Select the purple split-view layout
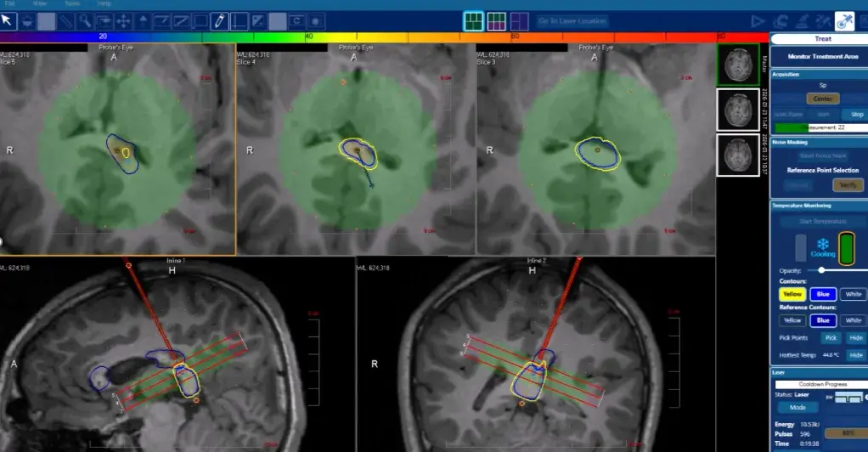Screen dimensions: 868x452 (x=519, y=21)
